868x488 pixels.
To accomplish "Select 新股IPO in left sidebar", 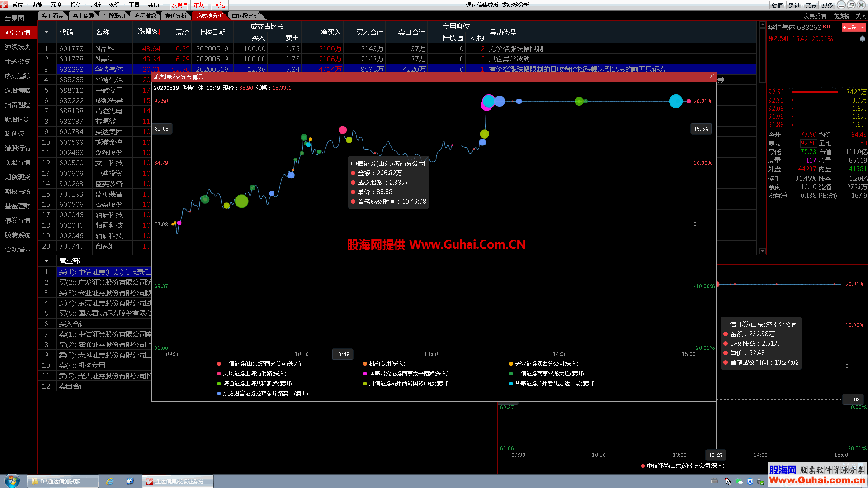I will [x=16, y=119].
